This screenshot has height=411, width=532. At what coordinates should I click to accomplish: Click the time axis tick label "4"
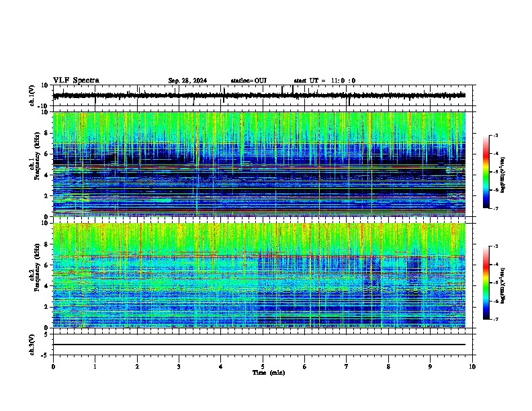(220, 367)
